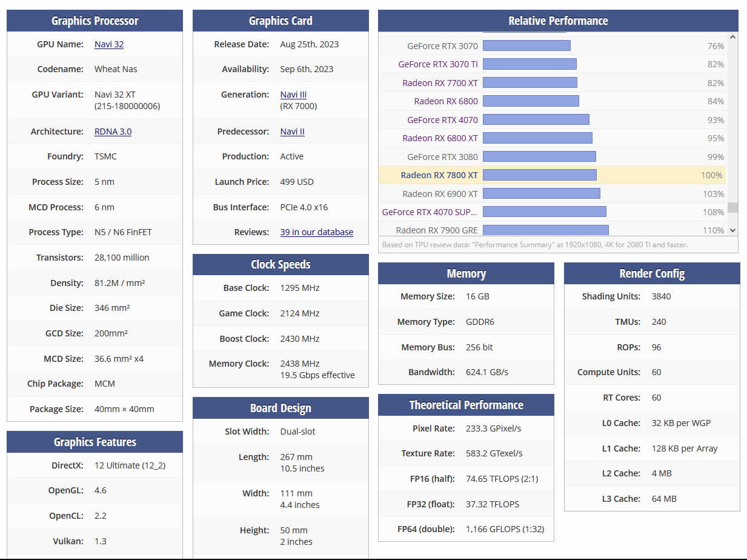Click the Memory section header

pos(466,273)
